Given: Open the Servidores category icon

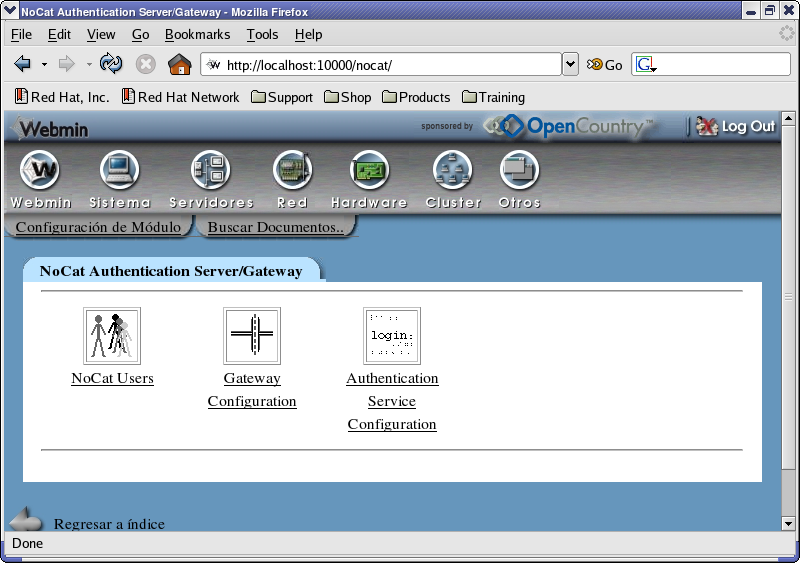Looking at the screenshot, I should point(211,169).
